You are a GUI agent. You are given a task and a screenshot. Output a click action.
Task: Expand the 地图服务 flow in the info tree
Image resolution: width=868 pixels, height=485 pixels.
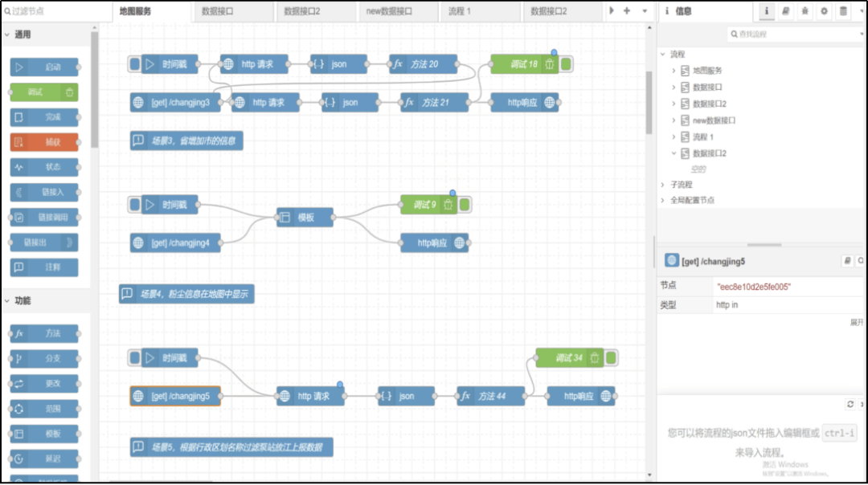pyautogui.click(x=674, y=71)
